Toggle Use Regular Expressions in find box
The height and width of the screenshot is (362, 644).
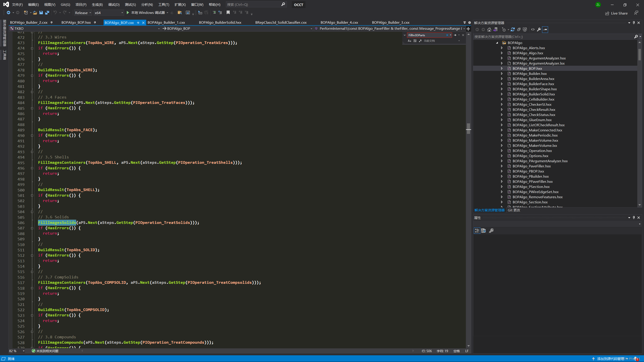(420, 41)
